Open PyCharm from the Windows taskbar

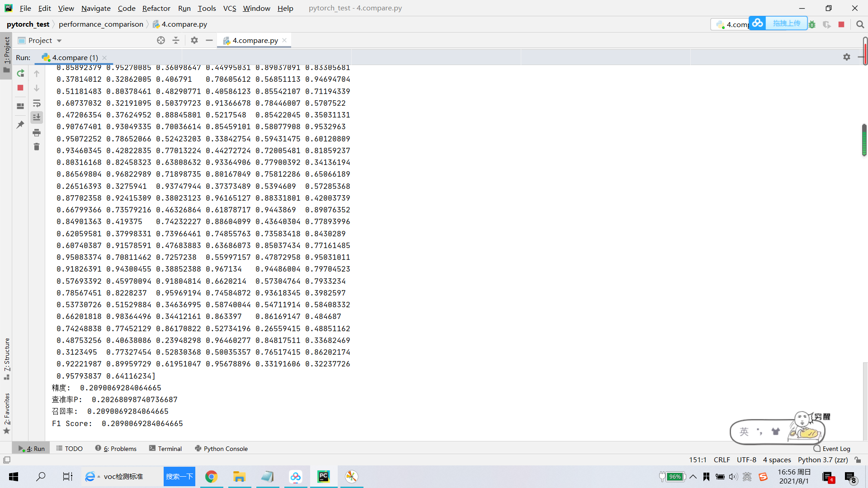pos(323,476)
